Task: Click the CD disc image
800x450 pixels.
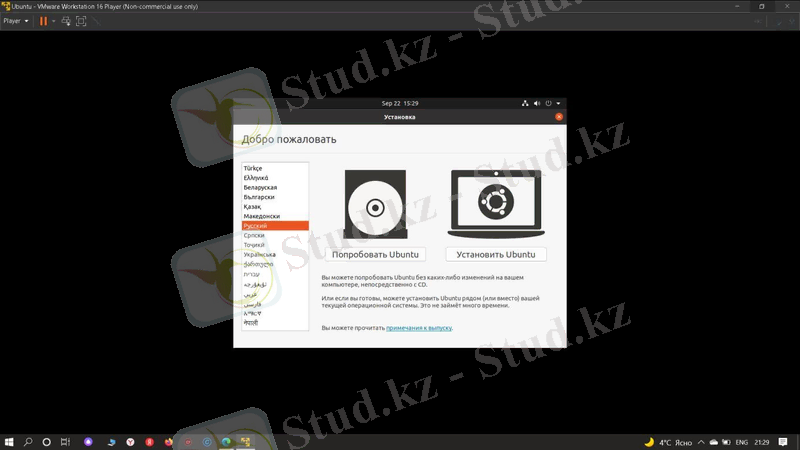Action: pos(375,204)
